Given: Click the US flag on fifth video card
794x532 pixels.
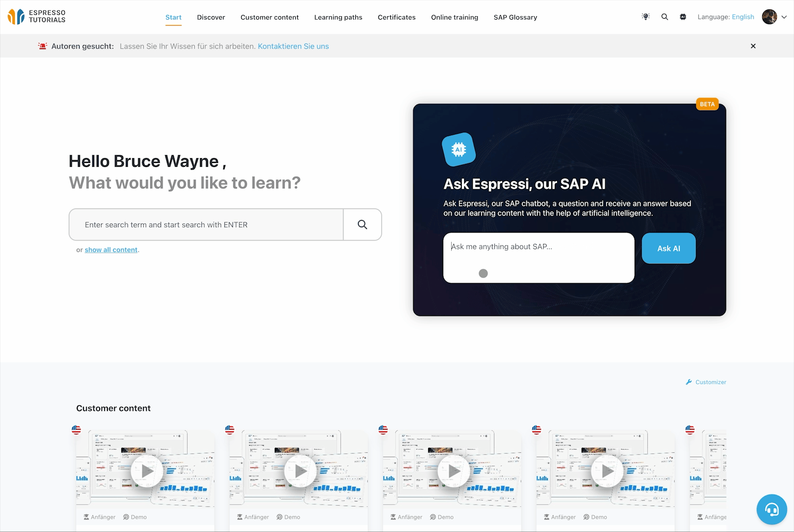Looking at the screenshot, I should coord(690,429).
